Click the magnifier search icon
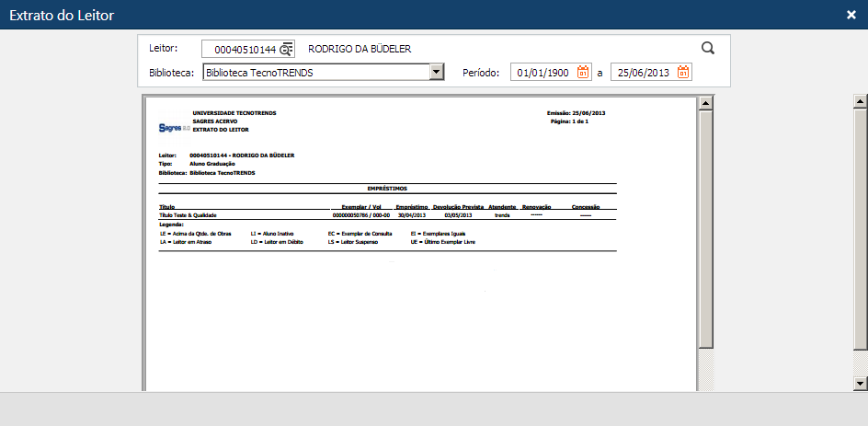Screen dimensions: 868x426 (x=707, y=49)
